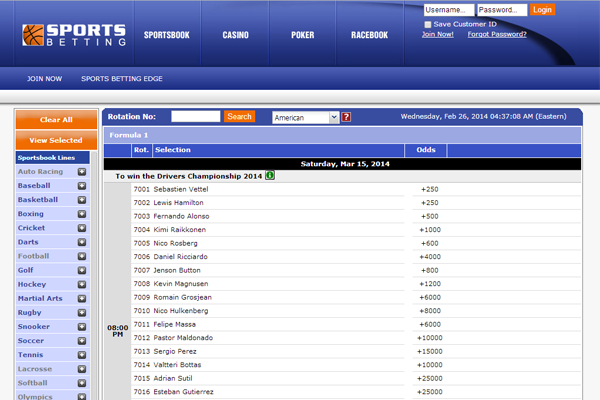This screenshot has height=400, width=600.
Task: Expand the Lacrosse sport list
Action: (x=82, y=369)
